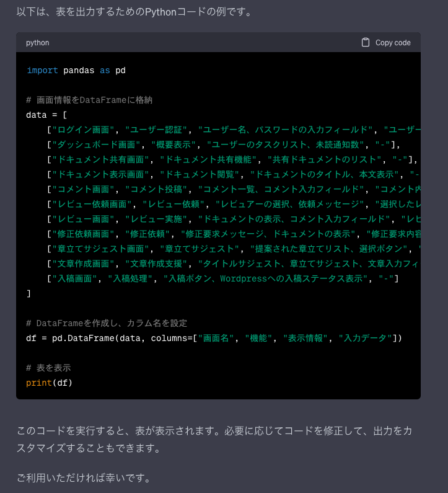Click the "ログイン画面" string in code
Image resolution: width=448 pixels, height=493 pixels.
point(85,130)
